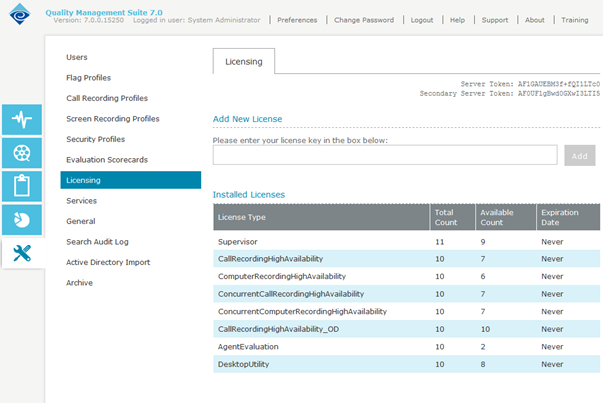Open Search Audit Log
The width and height of the screenshot is (603, 403).
(x=97, y=242)
